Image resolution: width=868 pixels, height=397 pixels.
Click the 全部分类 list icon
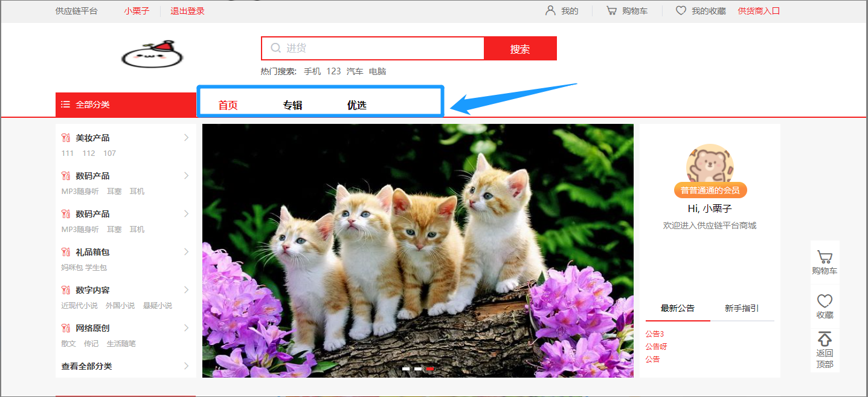(x=66, y=105)
